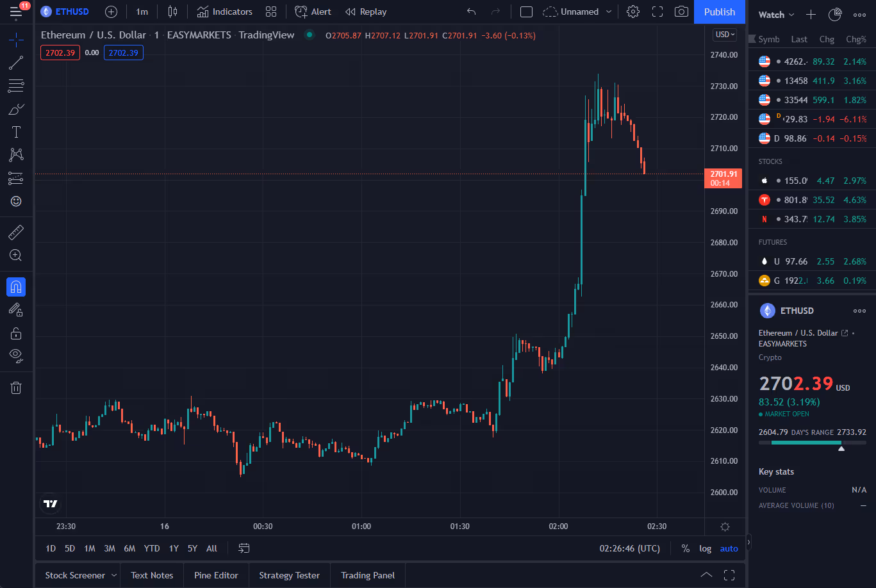Select the trend line drawing tool
876x588 pixels.
point(16,63)
